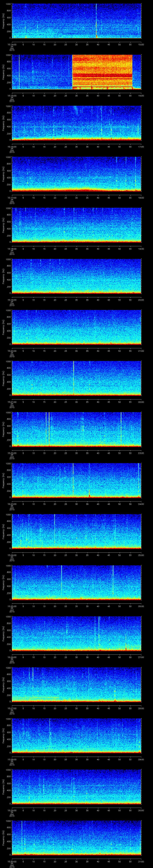Click the 15:21:00 start time label

12,402
